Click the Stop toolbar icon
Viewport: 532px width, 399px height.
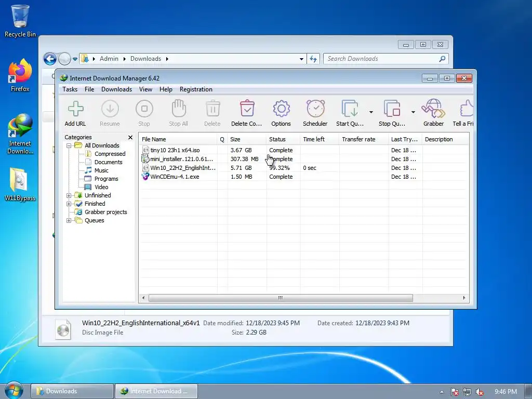pos(144,109)
